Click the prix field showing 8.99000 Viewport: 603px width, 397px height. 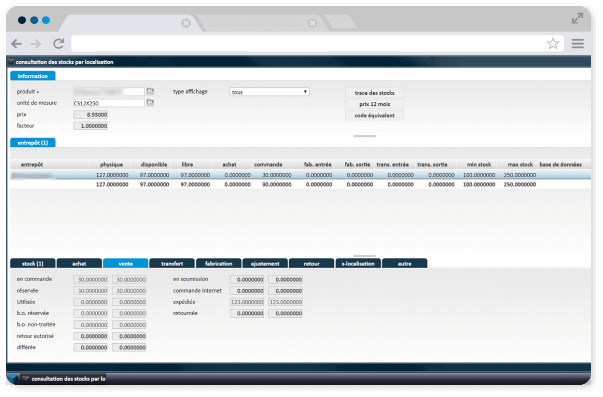click(x=90, y=115)
